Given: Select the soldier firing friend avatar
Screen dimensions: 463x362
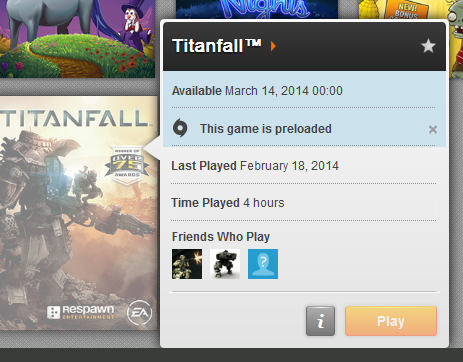Looking at the screenshot, I should click(187, 264).
